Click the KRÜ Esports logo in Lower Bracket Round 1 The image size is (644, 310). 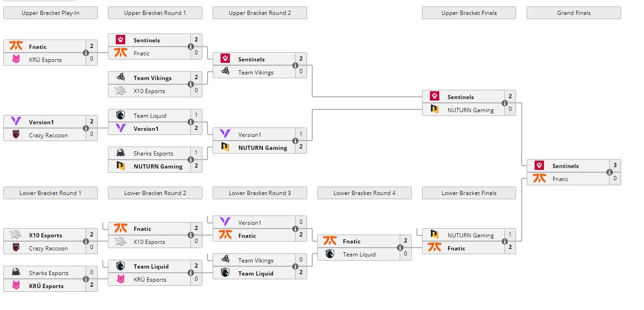coord(15,286)
